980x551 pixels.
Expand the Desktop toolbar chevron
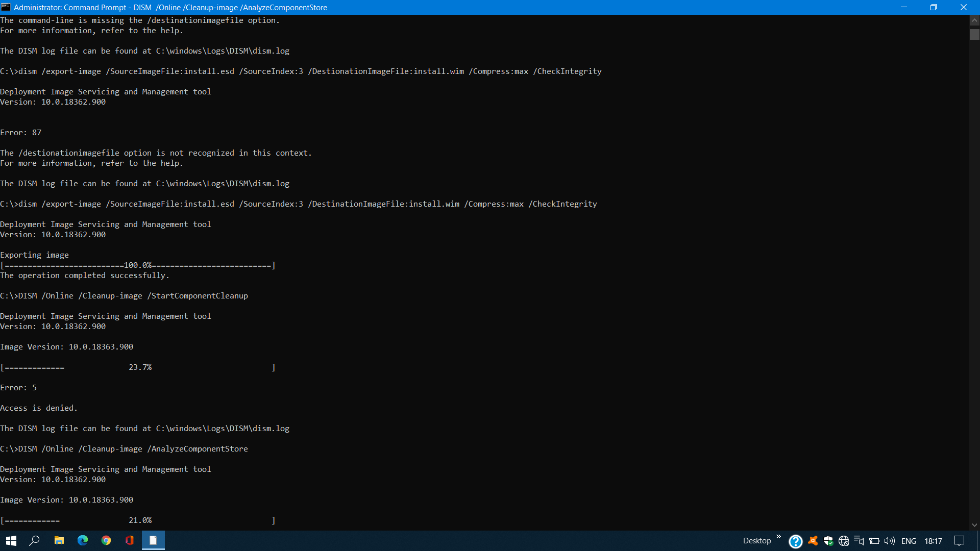click(x=778, y=537)
